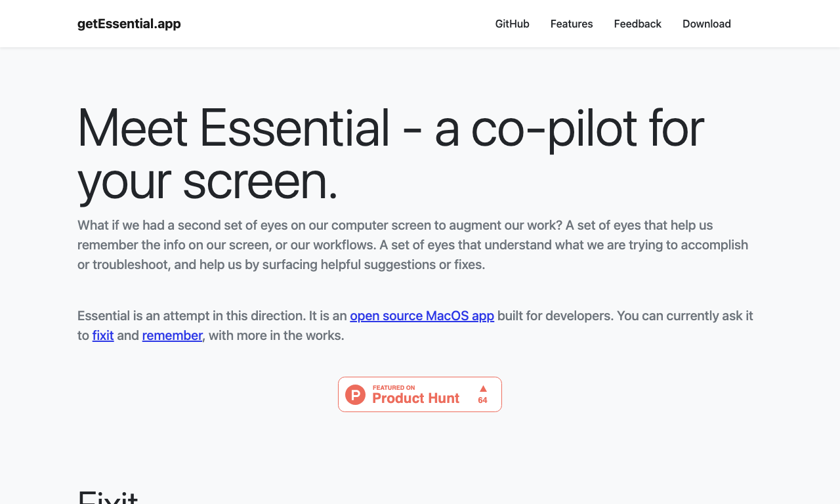Image resolution: width=840 pixels, height=504 pixels.
Task: Click the paragraph starting 'What if we had'
Action: (413, 245)
